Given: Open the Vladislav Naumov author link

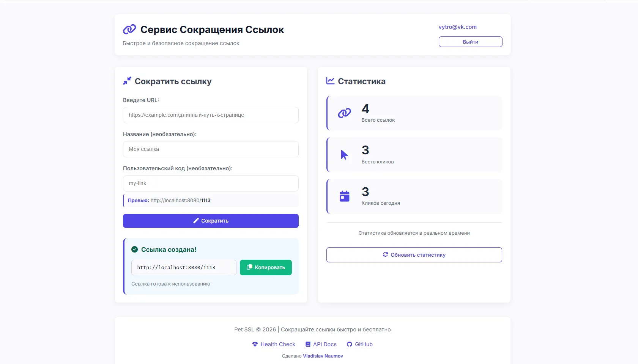Looking at the screenshot, I should coord(323,356).
